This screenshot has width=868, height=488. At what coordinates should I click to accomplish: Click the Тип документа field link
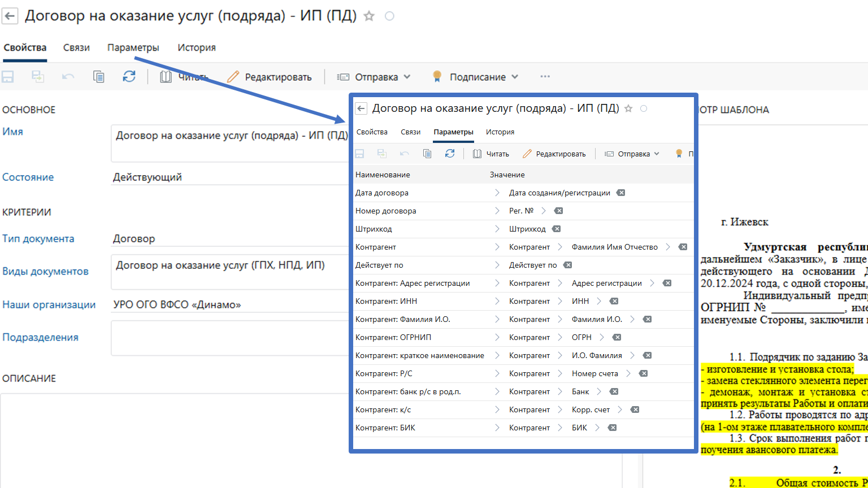(x=38, y=238)
